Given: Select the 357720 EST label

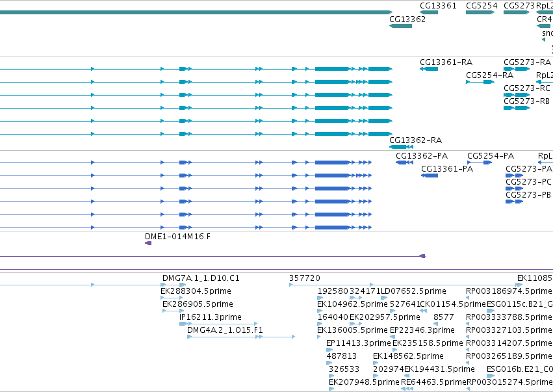Looking at the screenshot, I should click(x=305, y=278).
